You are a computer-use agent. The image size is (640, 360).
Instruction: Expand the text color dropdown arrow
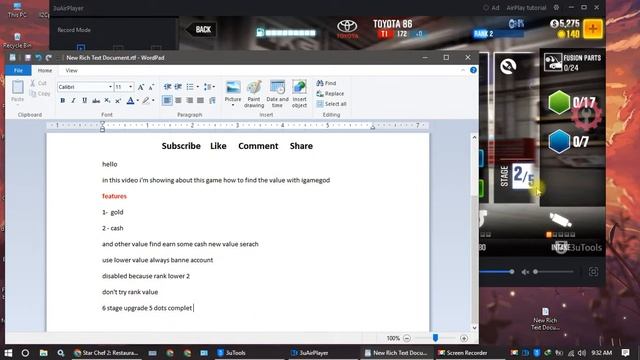point(138,100)
